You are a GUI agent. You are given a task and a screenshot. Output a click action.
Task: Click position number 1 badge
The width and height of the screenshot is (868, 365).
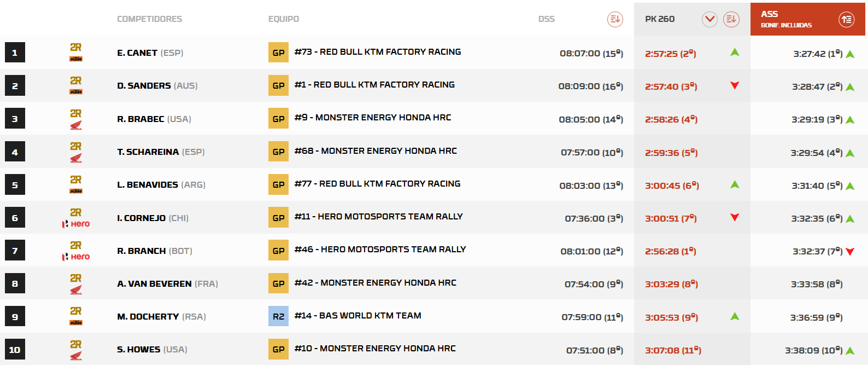(15, 53)
